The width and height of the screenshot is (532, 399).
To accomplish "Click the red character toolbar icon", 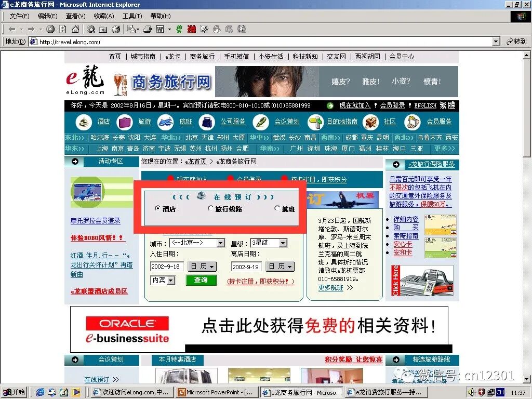I will coord(191,30).
